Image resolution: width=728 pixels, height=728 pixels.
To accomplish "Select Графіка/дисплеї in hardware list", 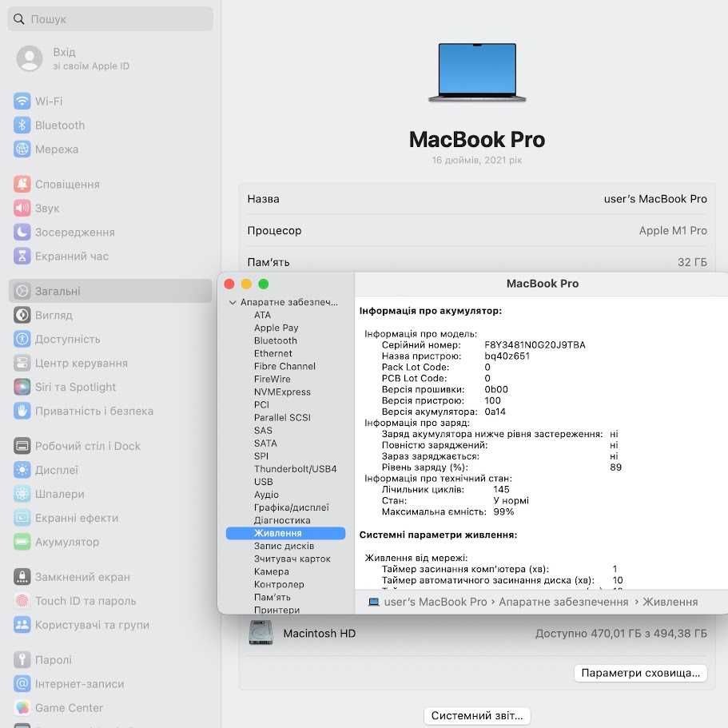I will pos(291,507).
